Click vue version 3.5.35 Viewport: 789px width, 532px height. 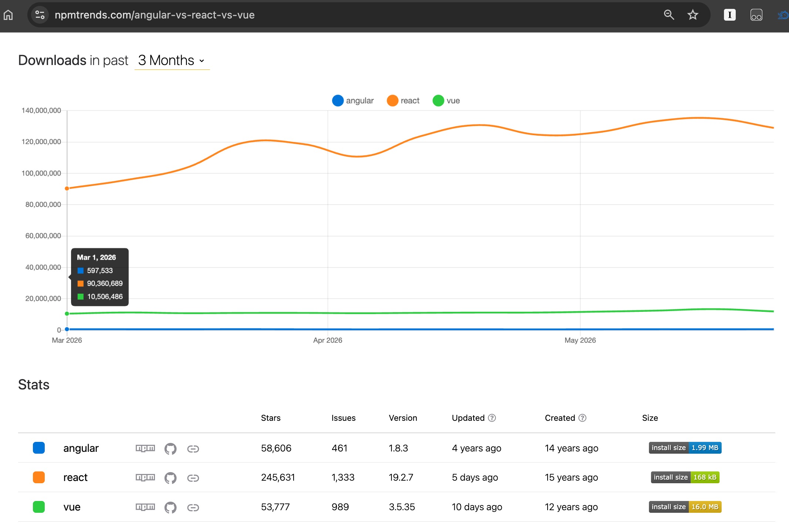(402, 507)
